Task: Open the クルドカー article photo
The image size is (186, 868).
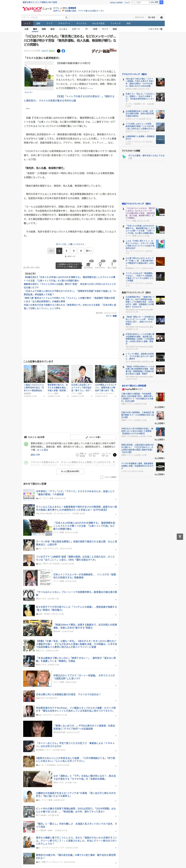Action: point(39,76)
